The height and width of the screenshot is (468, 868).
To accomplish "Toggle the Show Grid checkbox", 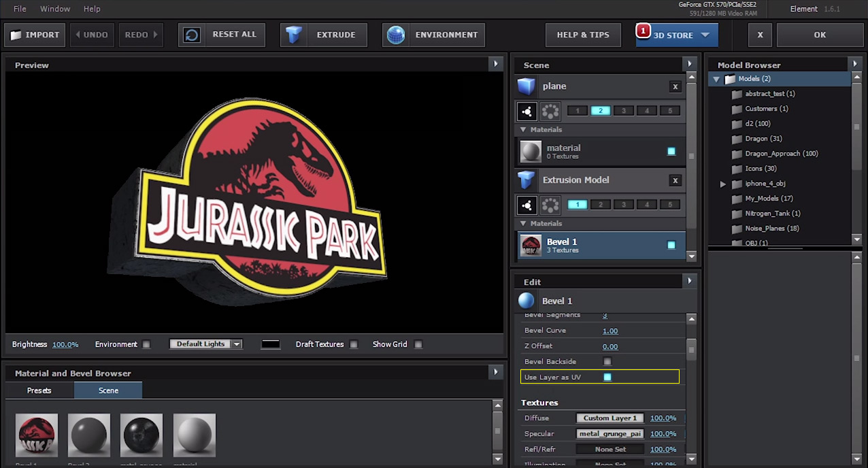I will click(418, 344).
